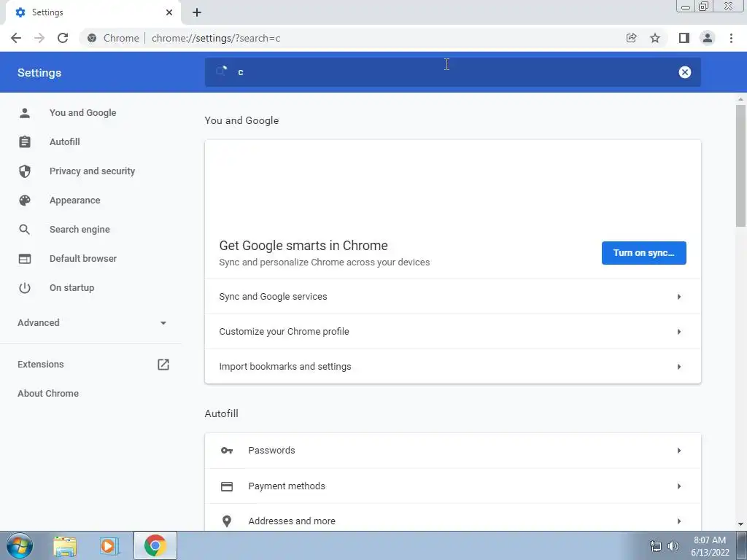Expand the Passwords row arrow
This screenshot has width=747, height=560.
[679, 451]
